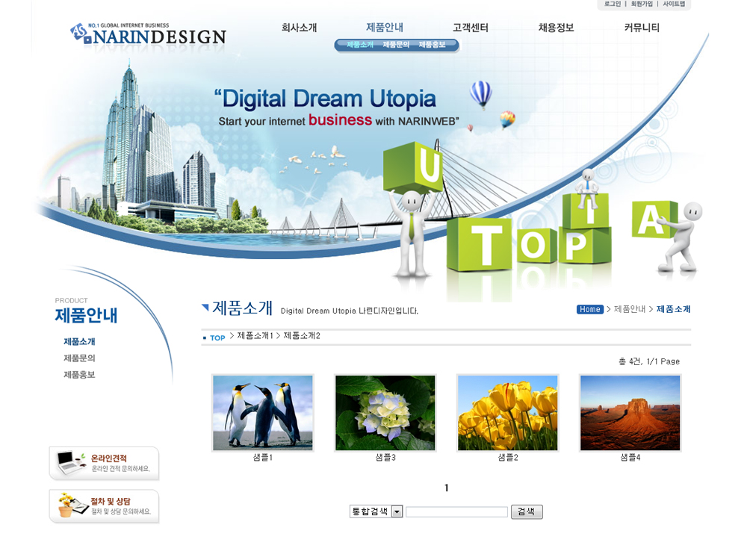Click 로그인 link at the top
The height and width of the screenshot is (560, 747).
coord(613,4)
